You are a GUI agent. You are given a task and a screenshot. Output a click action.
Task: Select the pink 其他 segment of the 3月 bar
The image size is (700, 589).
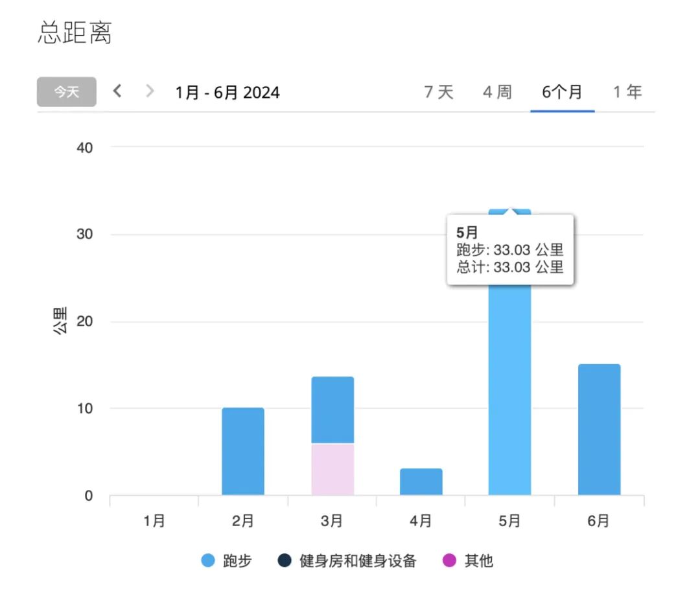(x=332, y=469)
